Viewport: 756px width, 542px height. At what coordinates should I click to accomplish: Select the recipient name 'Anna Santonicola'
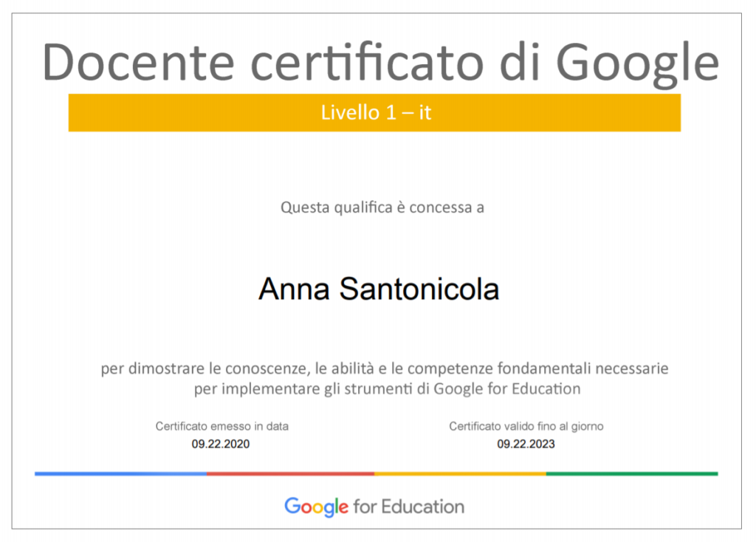[379, 289]
